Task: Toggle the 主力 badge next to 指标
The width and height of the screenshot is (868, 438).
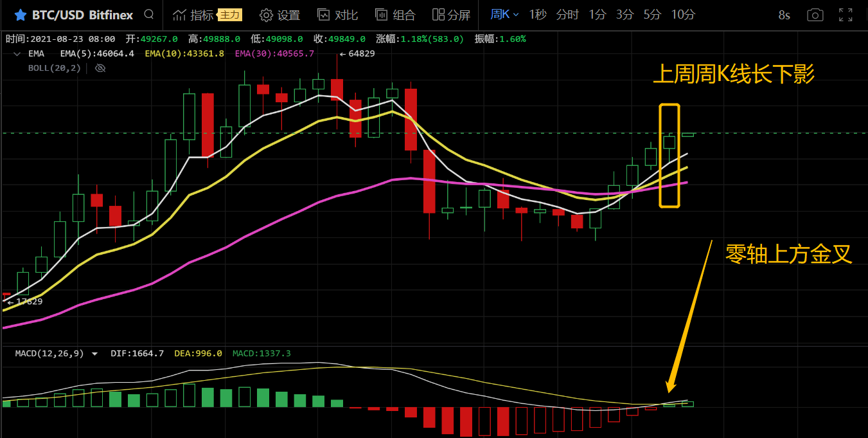Action: click(229, 15)
